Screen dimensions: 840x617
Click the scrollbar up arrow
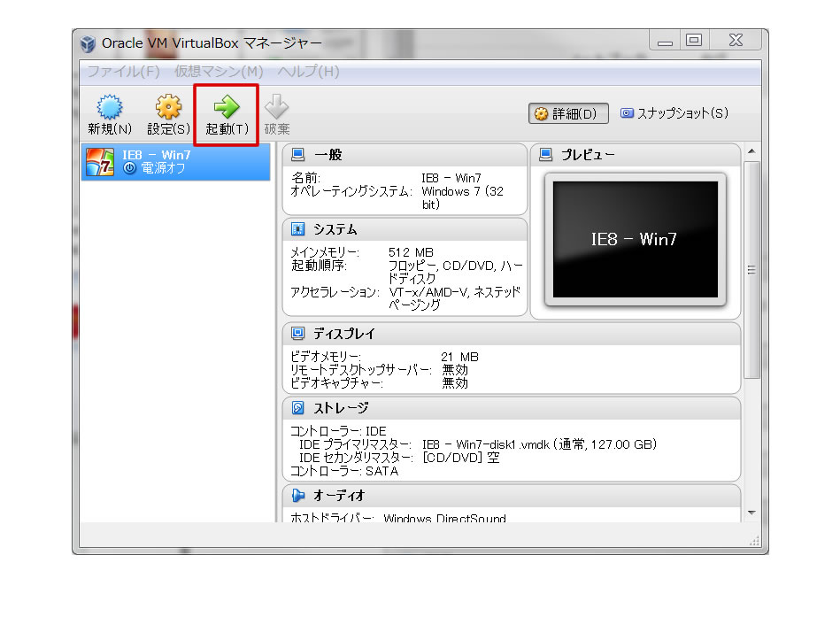[x=751, y=151]
